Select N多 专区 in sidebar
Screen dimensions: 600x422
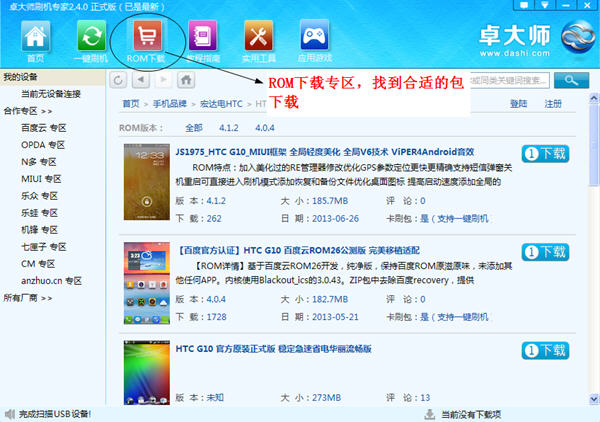39,162
